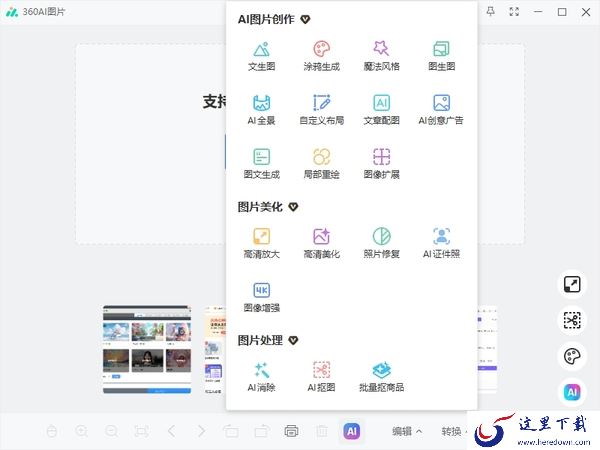Pin the window with pushpin icon

[x=490, y=11]
